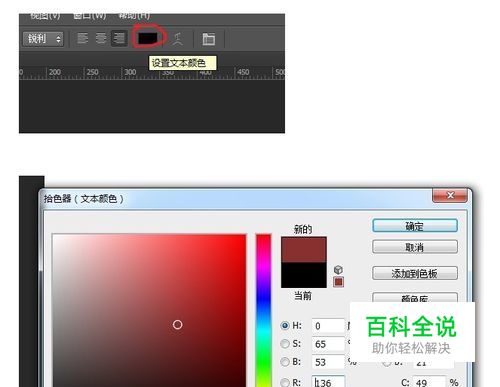
Task: Click 确定 to confirm the color
Action: point(415,226)
